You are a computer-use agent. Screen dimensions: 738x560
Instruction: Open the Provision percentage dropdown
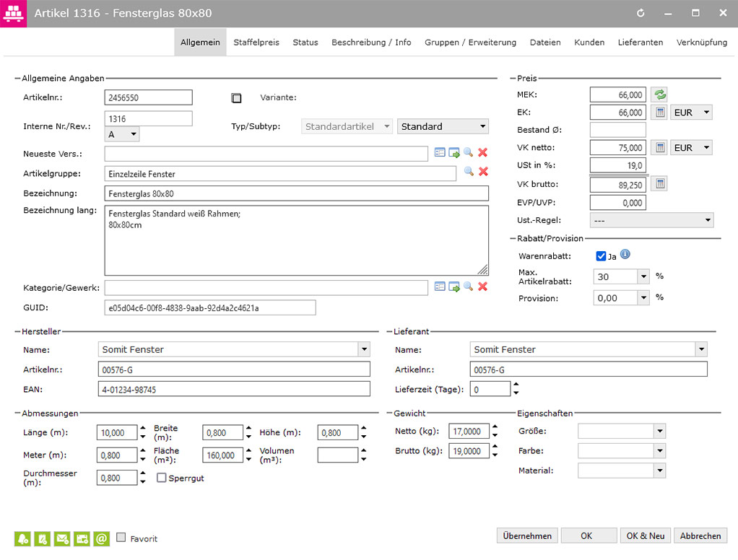(x=643, y=297)
